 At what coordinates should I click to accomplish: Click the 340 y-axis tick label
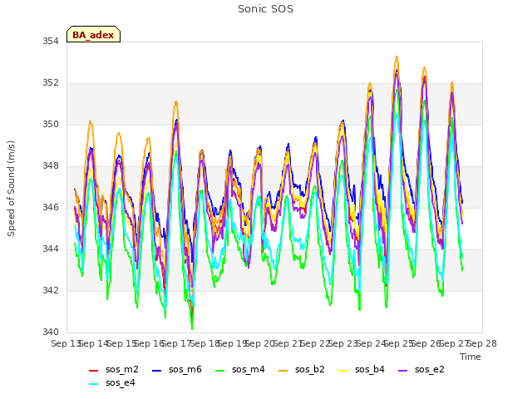(x=51, y=332)
